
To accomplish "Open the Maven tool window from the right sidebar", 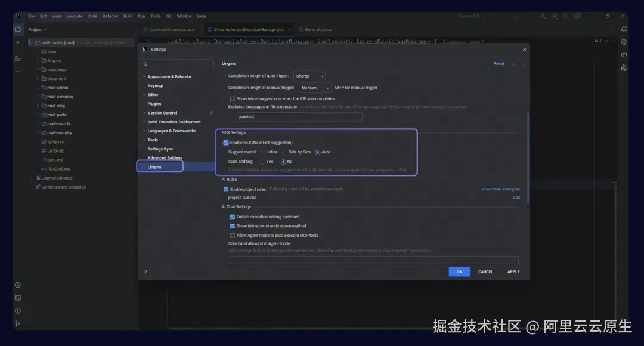I will tap(624, 55).
